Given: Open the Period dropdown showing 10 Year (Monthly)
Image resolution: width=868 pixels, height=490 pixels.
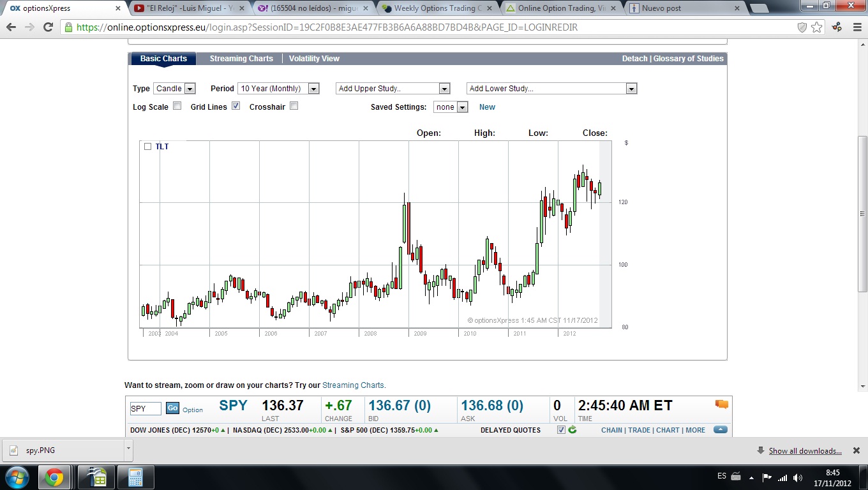Looking at the screenshot, I should click(278, 89).
